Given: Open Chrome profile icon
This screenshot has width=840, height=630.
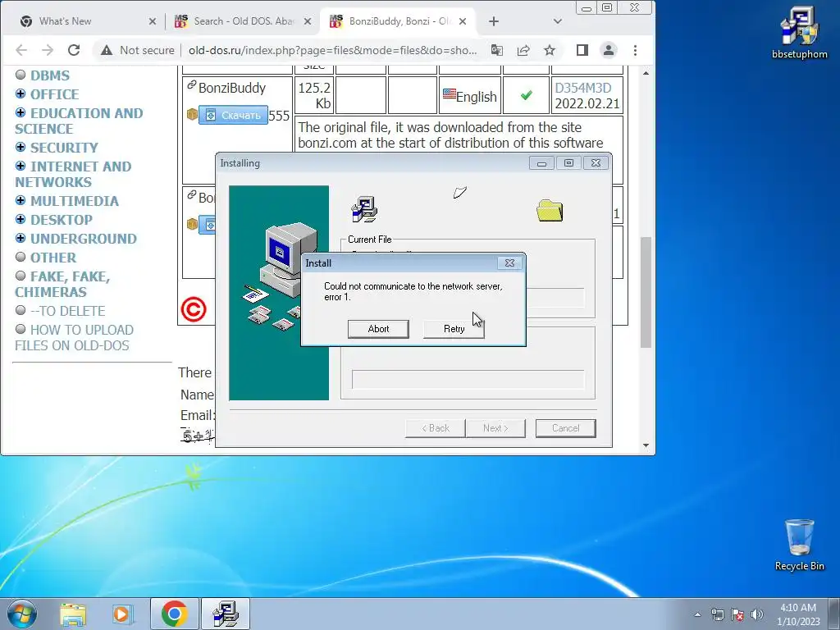Looking at the screenshot, I should [609, 50].
